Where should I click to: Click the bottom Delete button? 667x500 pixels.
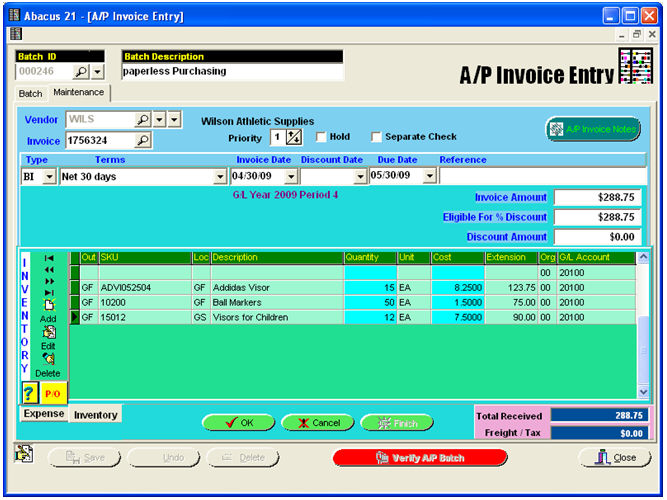(x=243, y=458)
